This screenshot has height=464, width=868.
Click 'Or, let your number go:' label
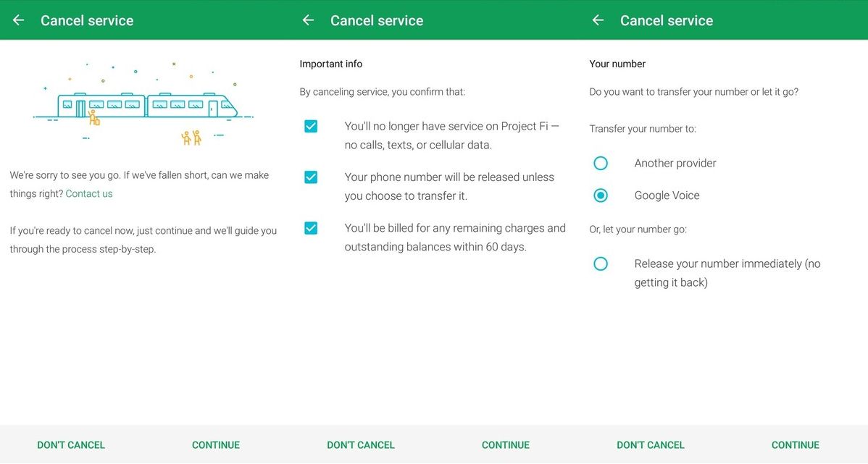[638, 229]
